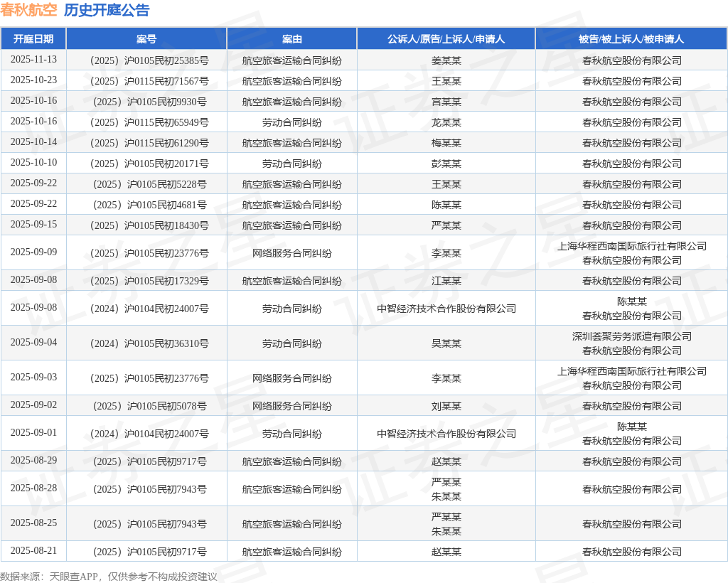Click the 被告/被上诉人/被申请人 column header
Screen dimensions: 728x583
[x=631, y=39]
